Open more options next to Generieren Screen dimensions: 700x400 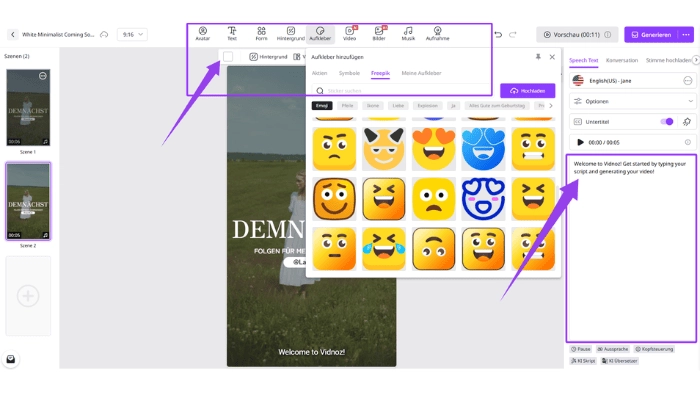[686, 34]
